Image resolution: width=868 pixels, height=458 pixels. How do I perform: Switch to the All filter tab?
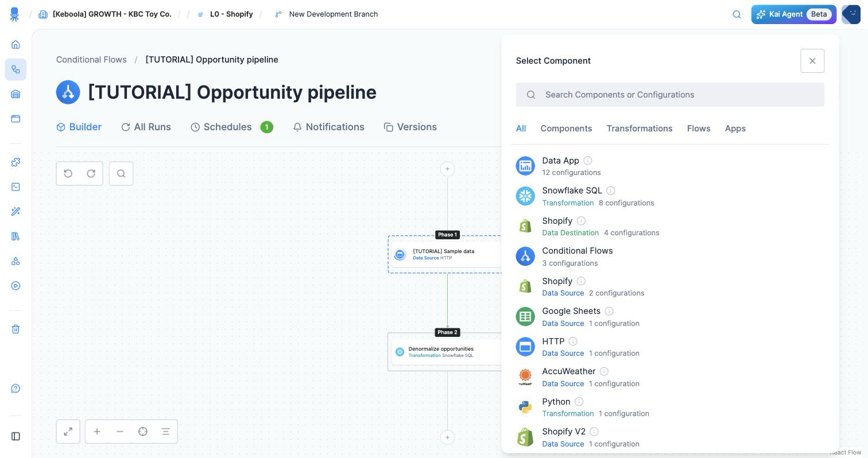pos(521,129)
